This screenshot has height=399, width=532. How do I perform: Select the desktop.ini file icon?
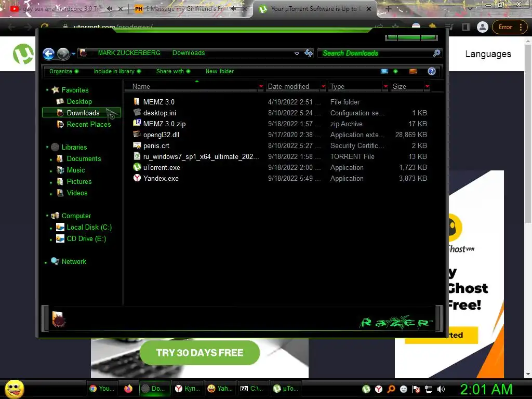coord(137,112)
